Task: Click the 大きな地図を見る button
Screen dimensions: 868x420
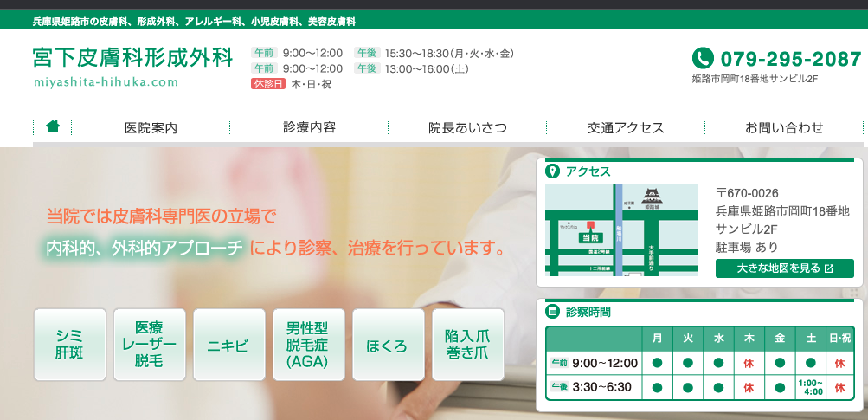Action: point(784,268)
